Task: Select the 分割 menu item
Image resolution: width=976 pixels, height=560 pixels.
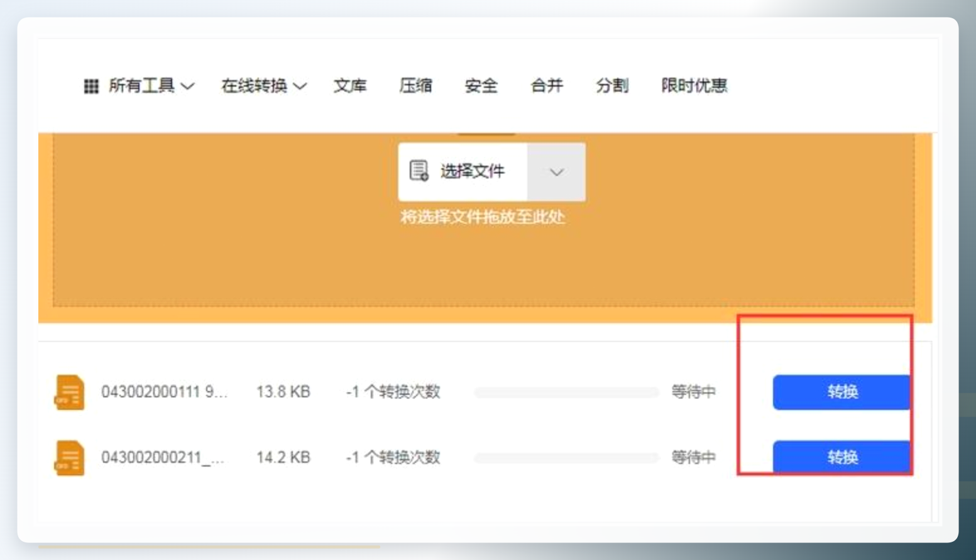Action: tap(612, 85)
